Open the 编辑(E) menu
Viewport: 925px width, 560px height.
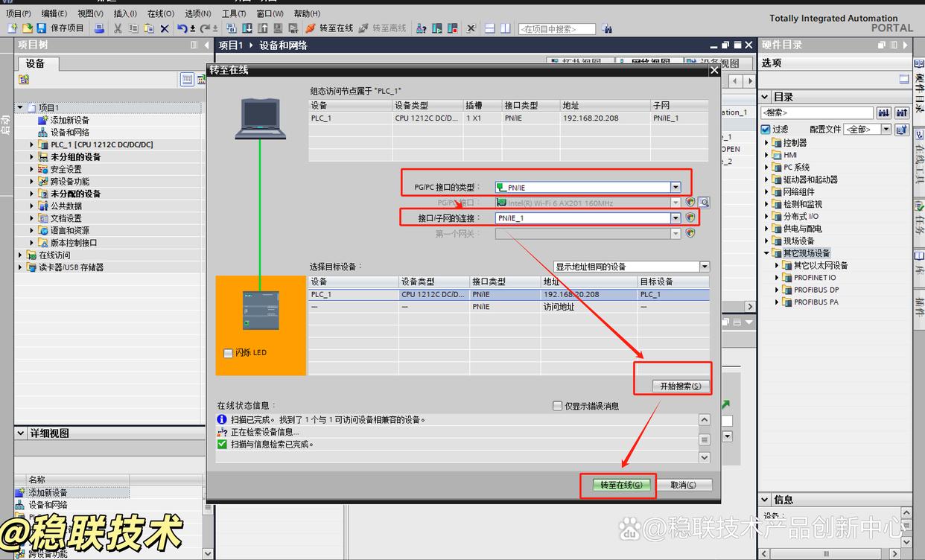(54, 13)
